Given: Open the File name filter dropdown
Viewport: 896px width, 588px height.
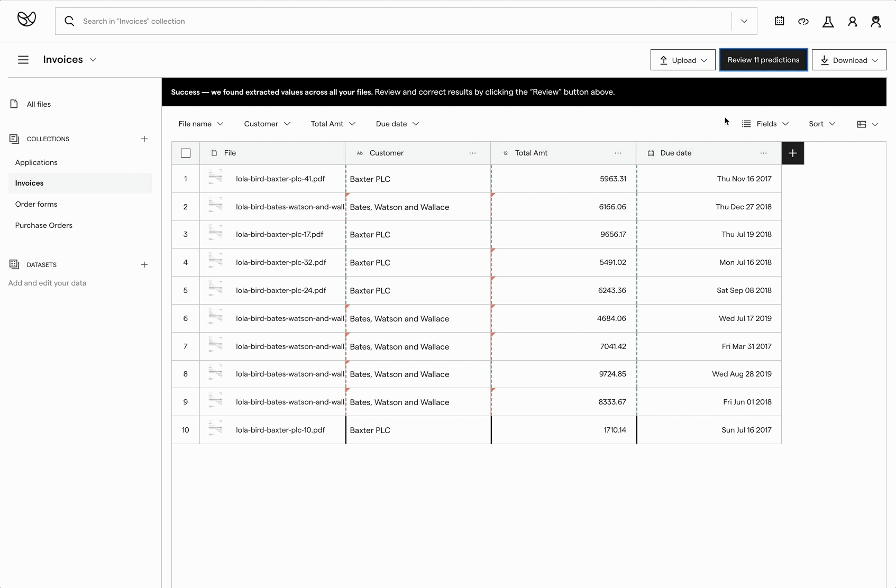Looking at the screenshot, I should pos(201,124).
